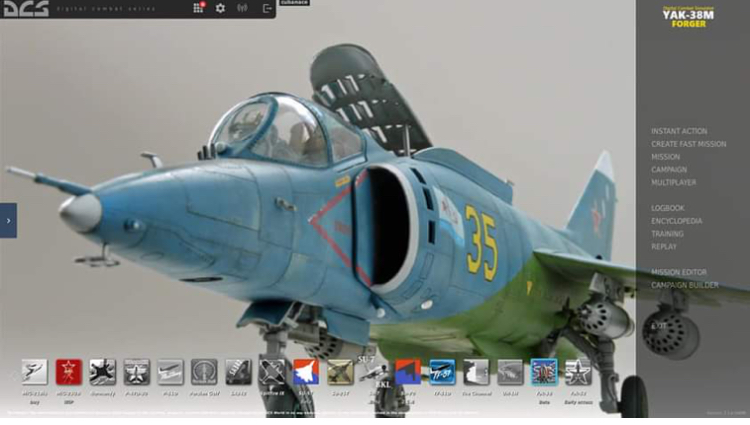Select the blue TF-51 module icon
The image size is (750, 425).
(442, 372)
